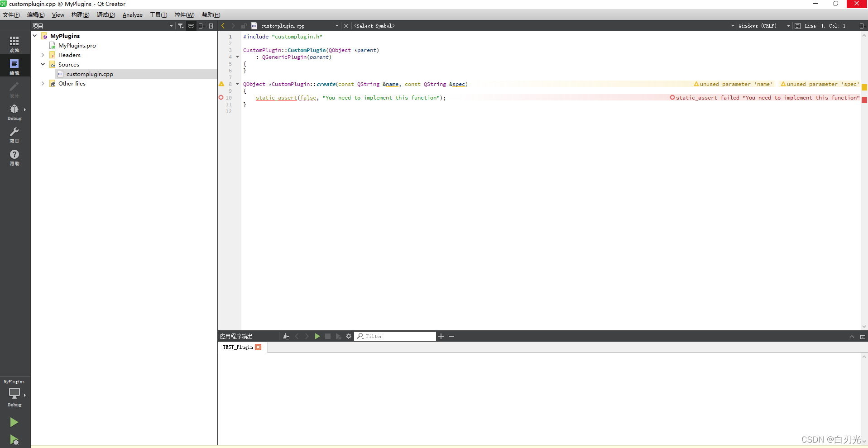
Task: Toggle synchronize with editor link icon
Action: [x=191, y=26]
